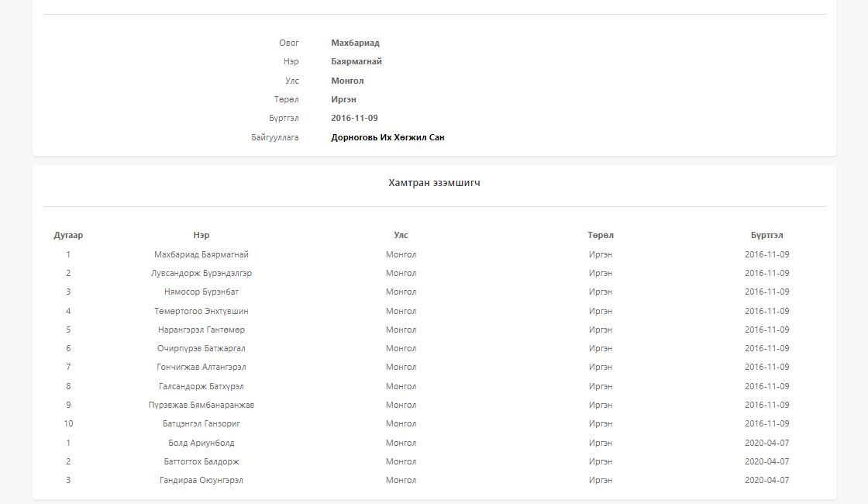Click the name Төмөртогоо Энхтүвшин

[201, 311]
